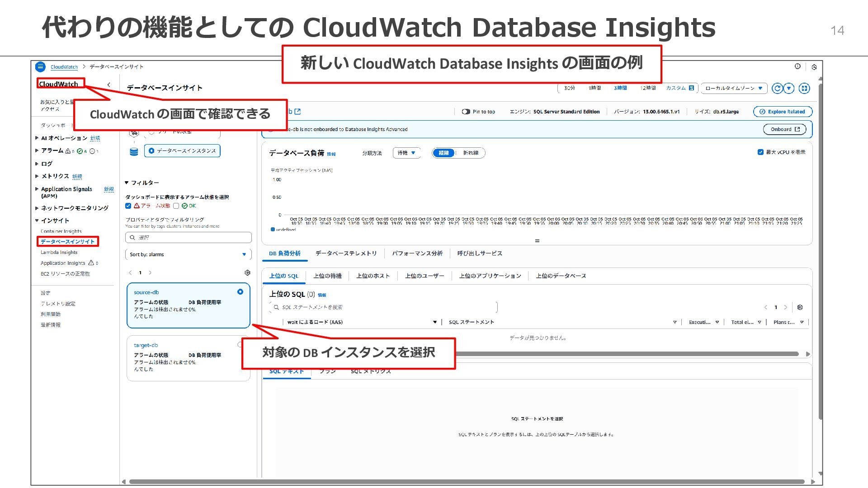Open the top SQL table settings gear

click(x=800, y=307)
